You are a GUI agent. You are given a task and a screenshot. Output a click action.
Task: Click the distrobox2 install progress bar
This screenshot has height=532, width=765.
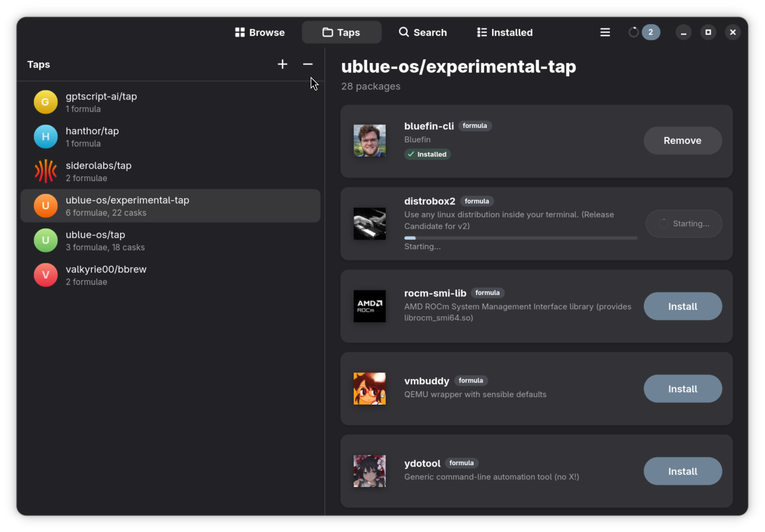(x=521, y=238)
